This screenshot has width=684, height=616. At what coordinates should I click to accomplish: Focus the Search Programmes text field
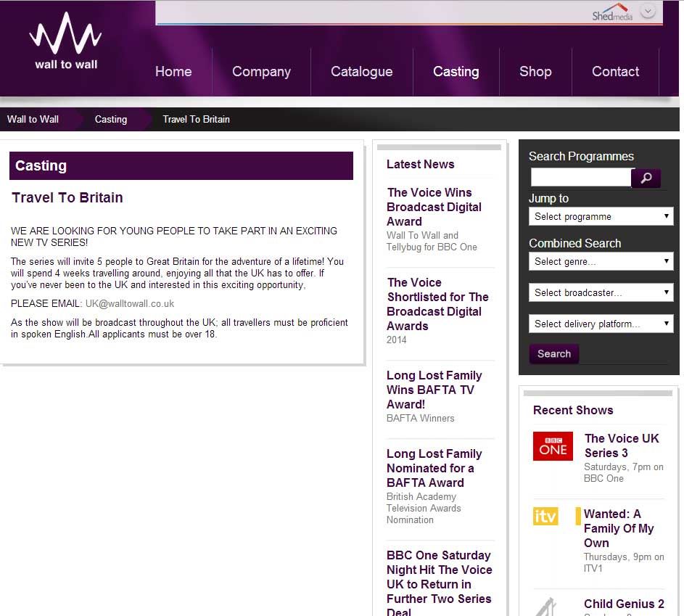[x=580, y=178]
